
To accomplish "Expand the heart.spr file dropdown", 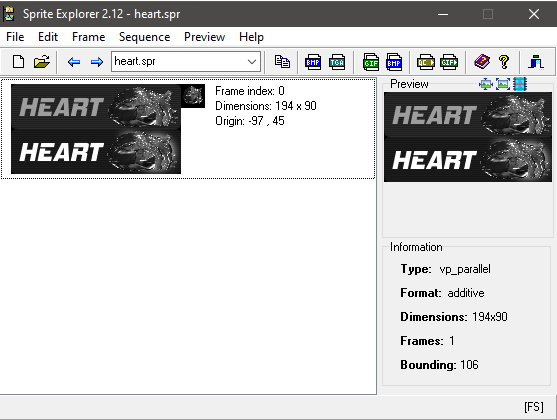I will click(x=252, y=62).
